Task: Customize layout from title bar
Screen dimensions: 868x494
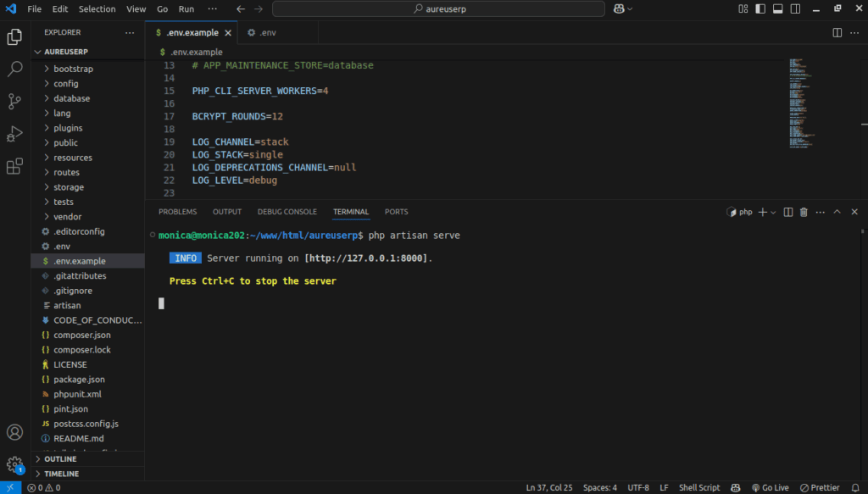Action: 743,8
